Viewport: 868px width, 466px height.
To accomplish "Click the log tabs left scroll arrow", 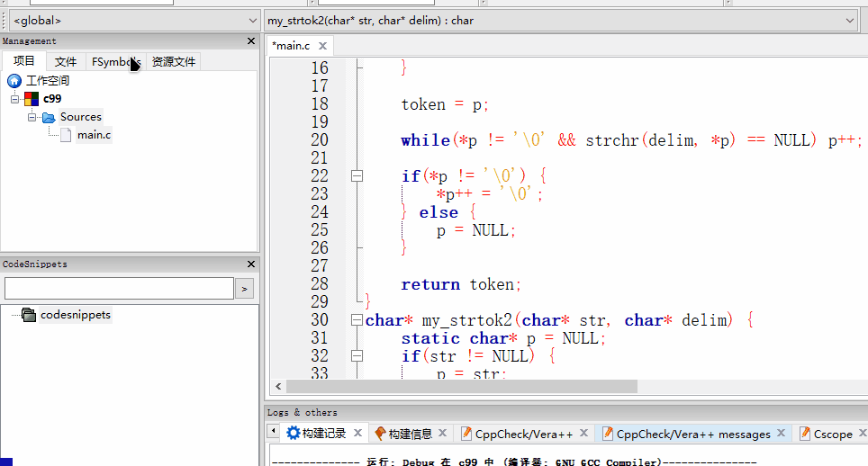I will tap(273, 431).
